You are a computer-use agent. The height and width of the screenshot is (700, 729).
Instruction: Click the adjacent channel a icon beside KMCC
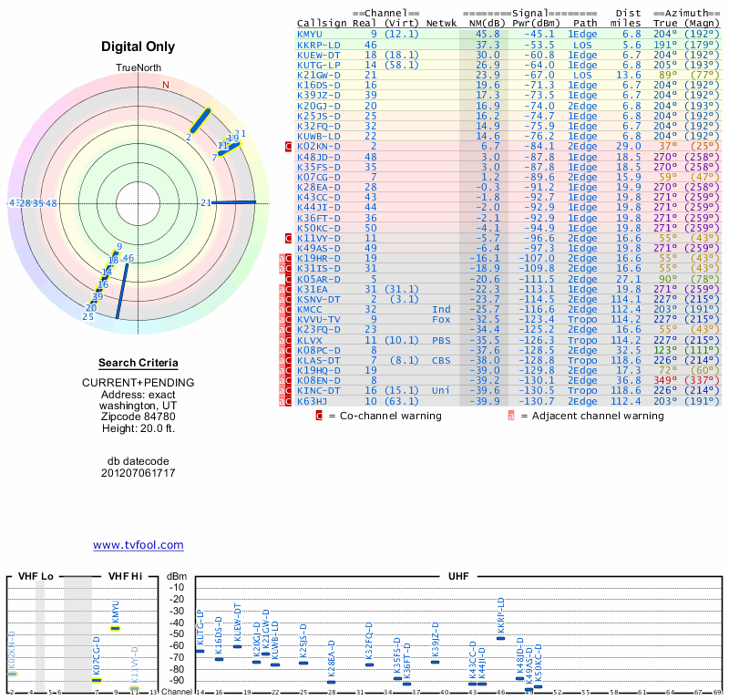[x=281, y=309]
